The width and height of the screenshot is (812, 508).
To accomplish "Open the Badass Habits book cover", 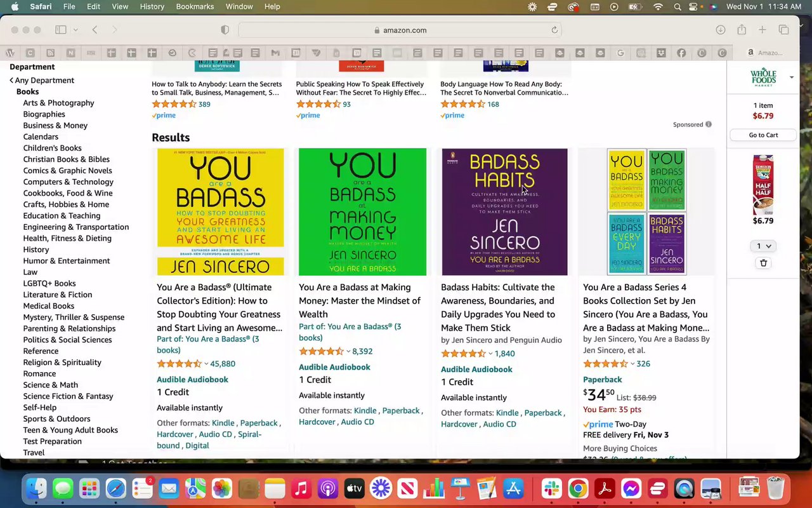I will (x=505, y=211).
